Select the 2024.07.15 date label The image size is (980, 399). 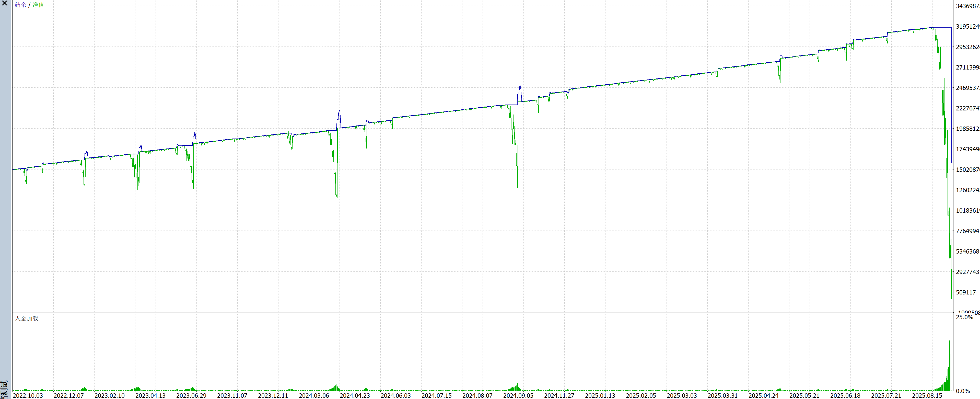pos(437,395)
